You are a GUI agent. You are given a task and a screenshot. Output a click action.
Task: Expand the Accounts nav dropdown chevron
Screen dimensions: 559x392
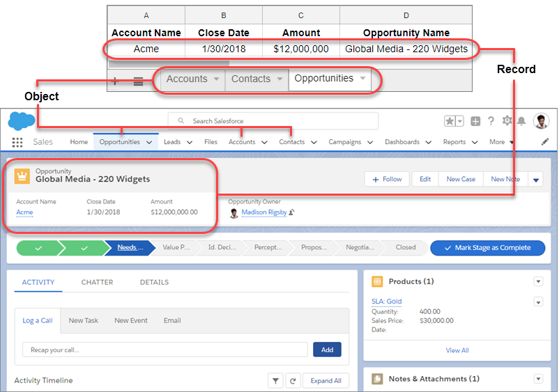pos(264,142)
